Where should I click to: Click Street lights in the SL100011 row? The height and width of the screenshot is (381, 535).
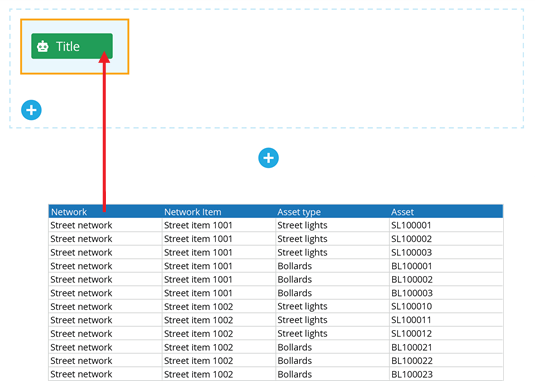(302, 320)
